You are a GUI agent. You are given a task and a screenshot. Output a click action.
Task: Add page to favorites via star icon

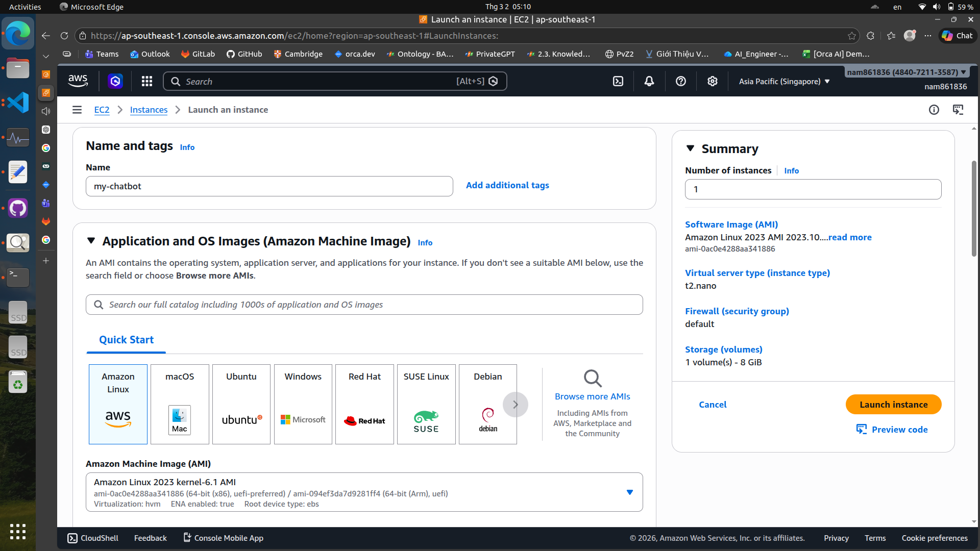coord(852,36)
